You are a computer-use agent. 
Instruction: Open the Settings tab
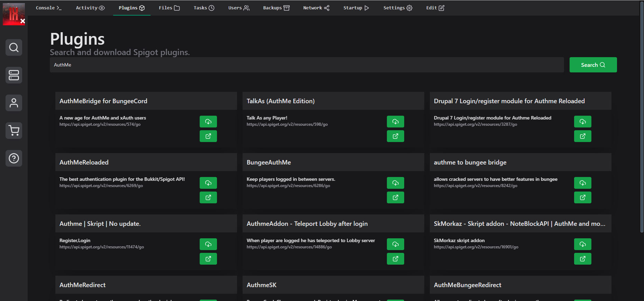[x=398, y=8]
